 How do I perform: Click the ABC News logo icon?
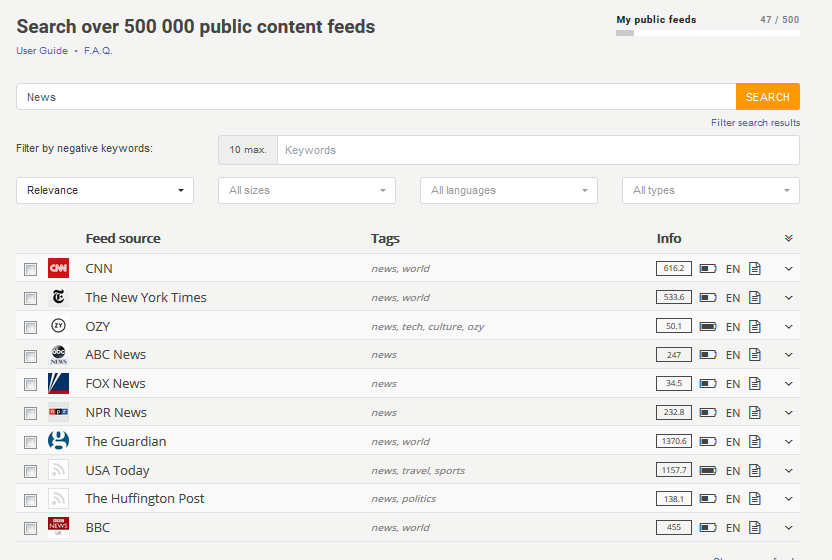[58, 355]
